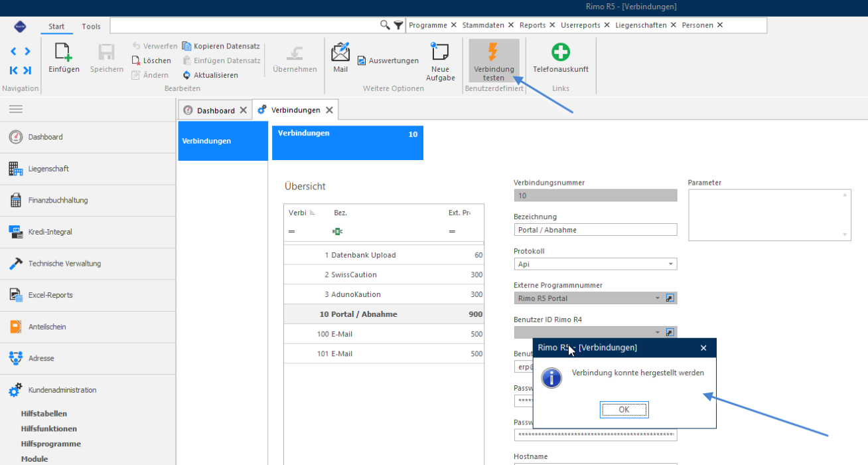Open Adresse in the sidebar
This screenshot has height=465, width=868.
88,358
